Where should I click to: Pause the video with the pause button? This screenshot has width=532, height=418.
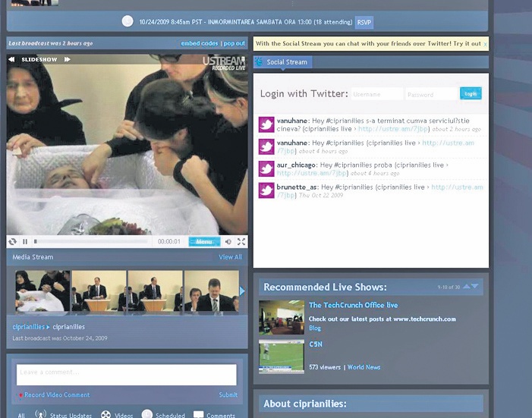[25, 242]
